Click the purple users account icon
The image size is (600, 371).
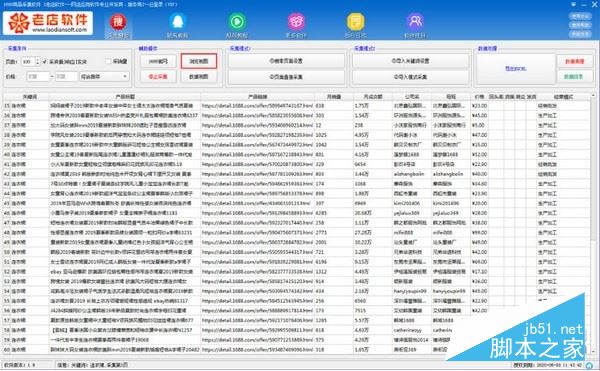(x=415, y=22)
